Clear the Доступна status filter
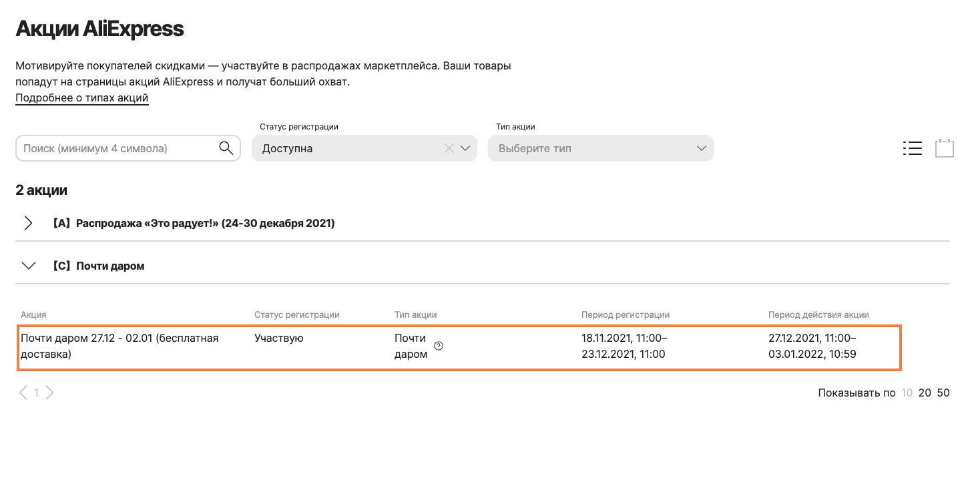980x482 pixels. 449,148
